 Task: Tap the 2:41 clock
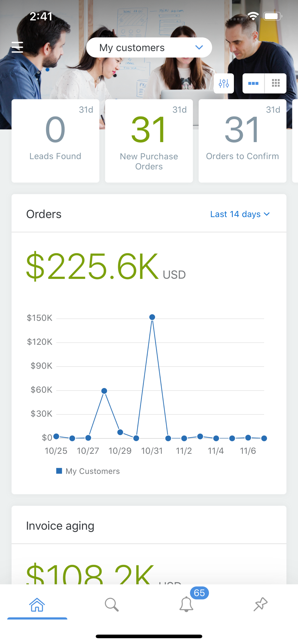(x=41, y=16)
